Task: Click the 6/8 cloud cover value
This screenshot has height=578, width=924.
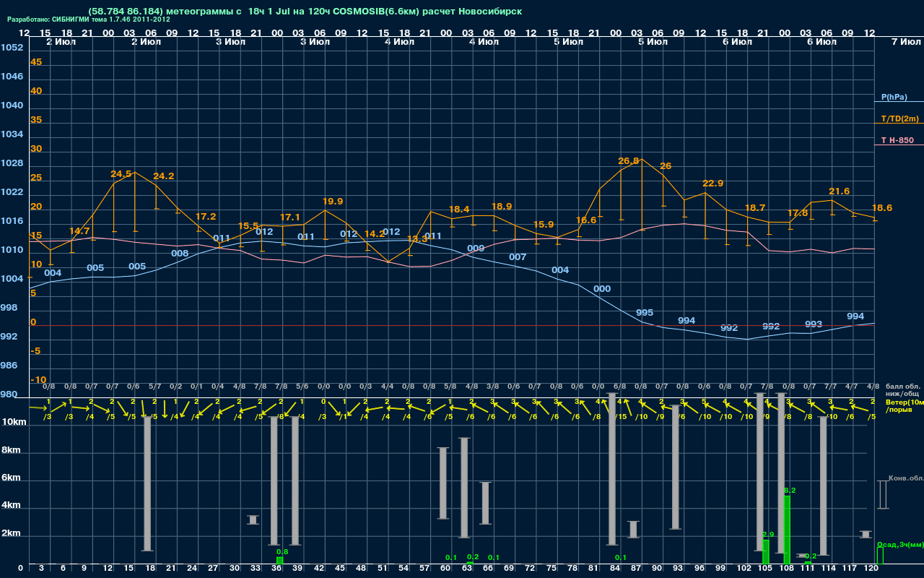Action: click(x=619, y=387)
